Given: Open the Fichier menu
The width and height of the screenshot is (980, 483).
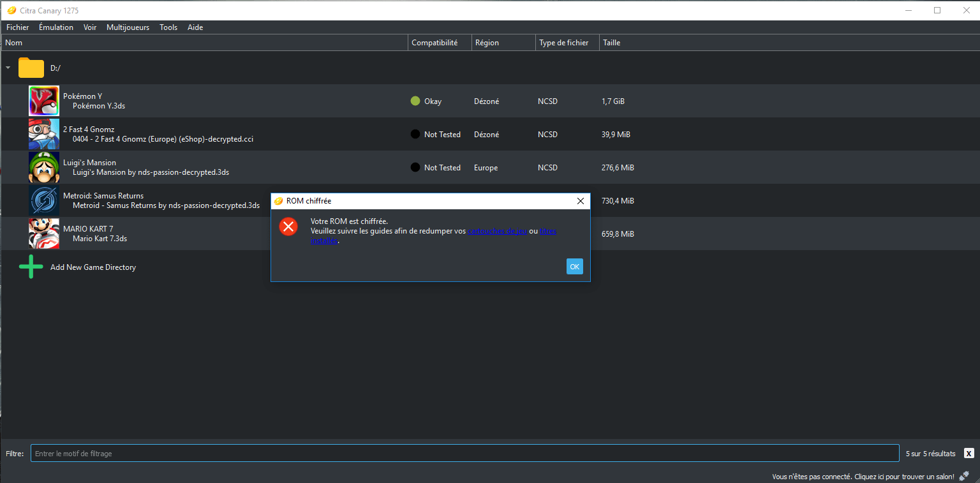Looking at the screenshot, I should (18, 27).
